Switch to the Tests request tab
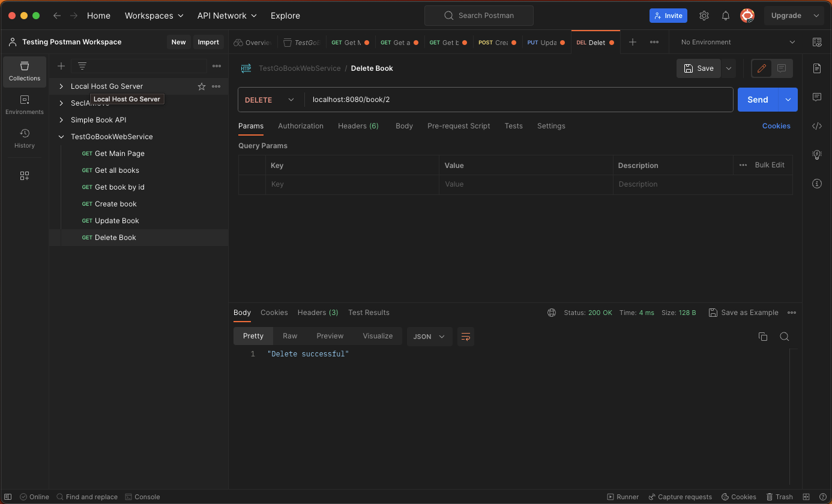The width and height of the screenshot is (832, 504). (513, 126)
